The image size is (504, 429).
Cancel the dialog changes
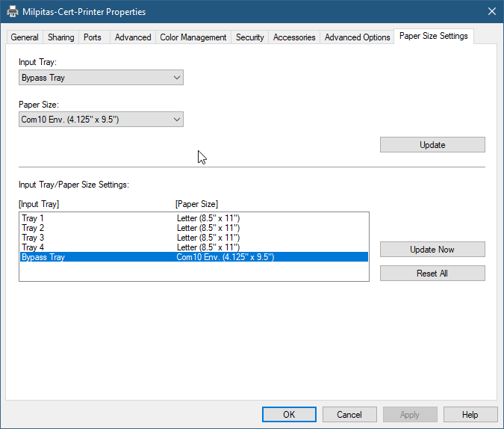pos(349,415)
